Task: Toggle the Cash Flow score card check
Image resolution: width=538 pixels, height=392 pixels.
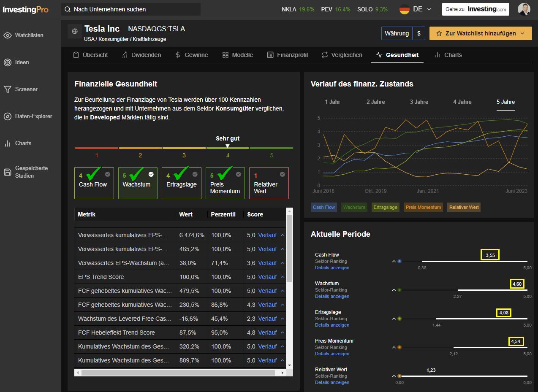Action: point(107,174)
